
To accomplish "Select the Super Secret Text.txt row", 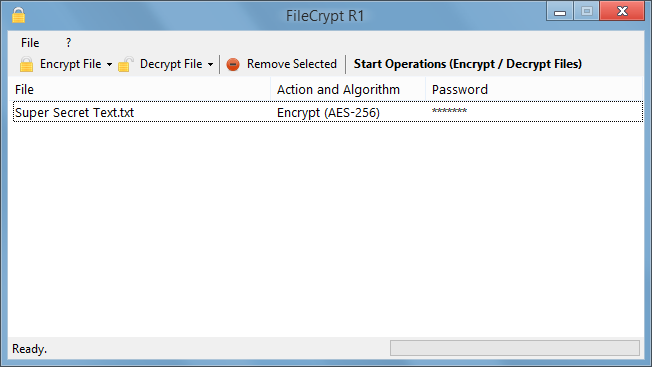I will coord(328,112).
